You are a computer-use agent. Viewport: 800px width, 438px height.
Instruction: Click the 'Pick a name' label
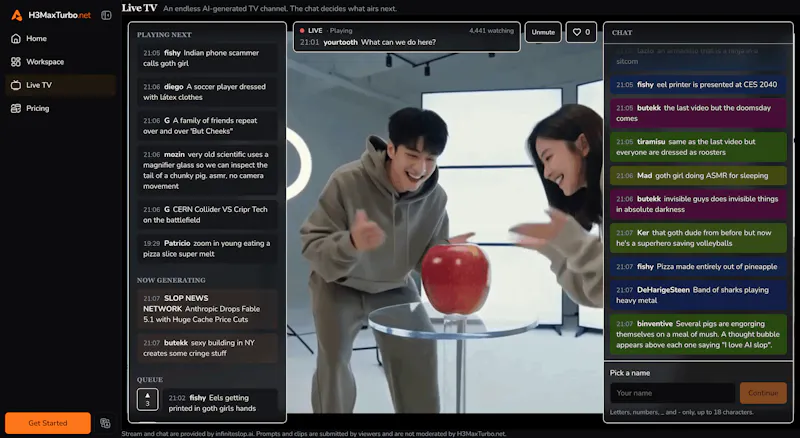630,373
